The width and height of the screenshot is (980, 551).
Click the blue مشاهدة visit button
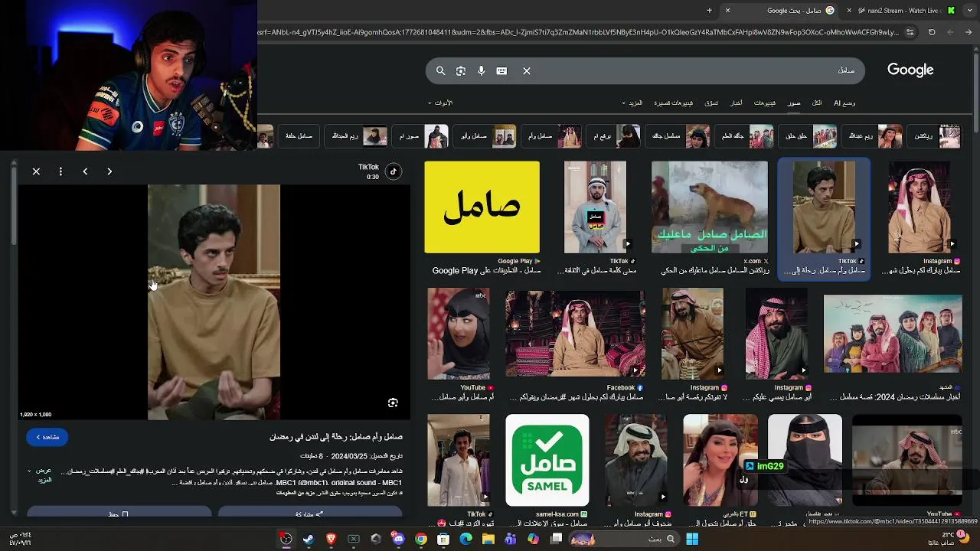click(47, 437)
